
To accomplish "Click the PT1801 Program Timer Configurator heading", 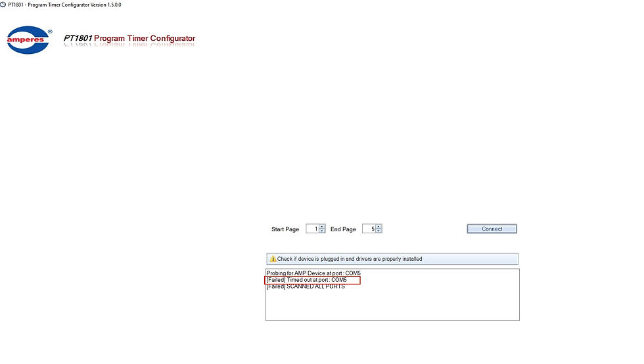I will pos(129,38).
